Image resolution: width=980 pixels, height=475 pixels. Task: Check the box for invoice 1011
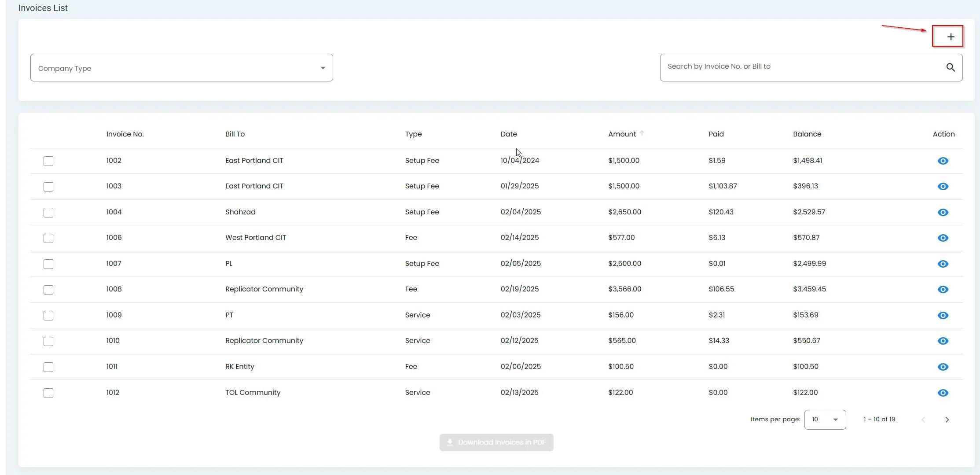(x=48, y=367)
